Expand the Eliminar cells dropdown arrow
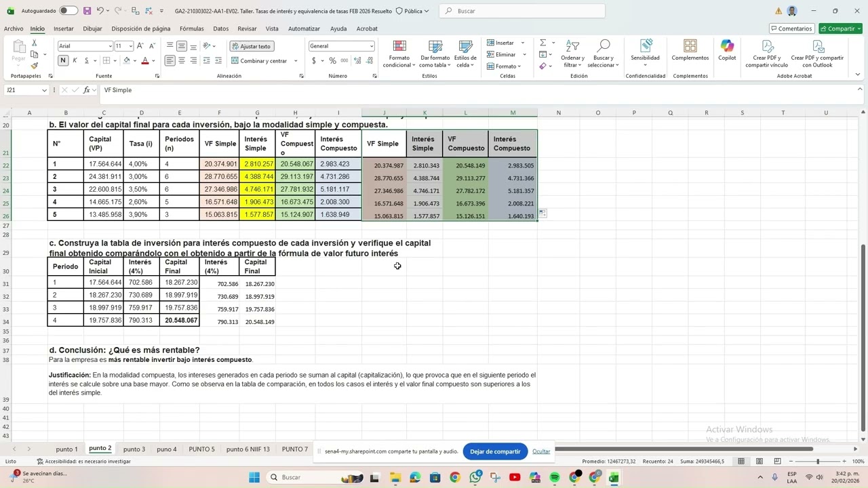Screen dimensions: 868x488 [524, 54]
